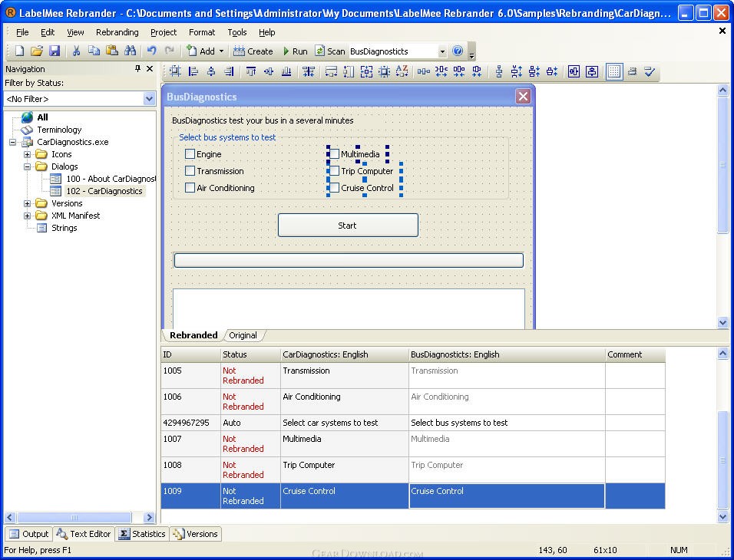Pin the Navigation panel
Screen dimensions: 734x560
(x=137, y=69)
